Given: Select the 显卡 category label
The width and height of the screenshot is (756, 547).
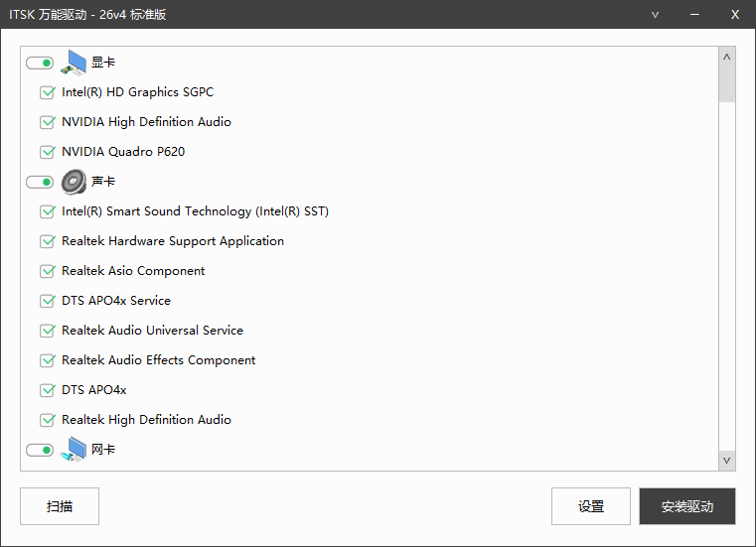Looking at the screenshot, I should point(103,63).
